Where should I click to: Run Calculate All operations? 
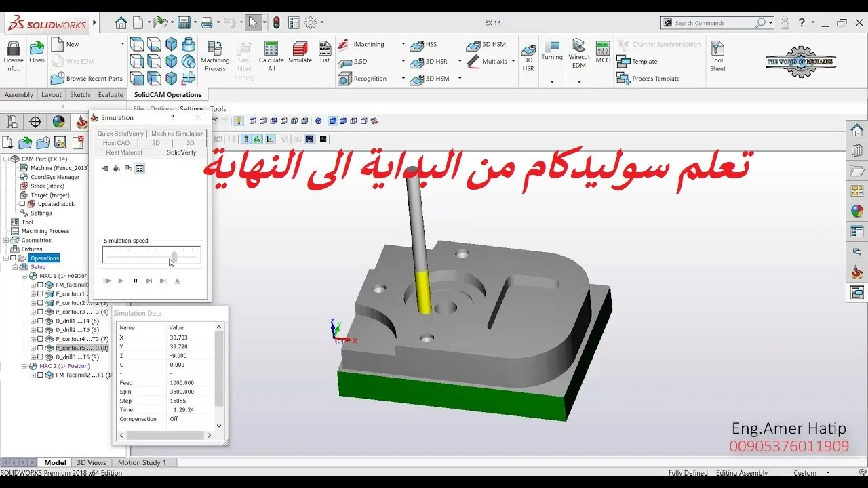click(271, 56)
